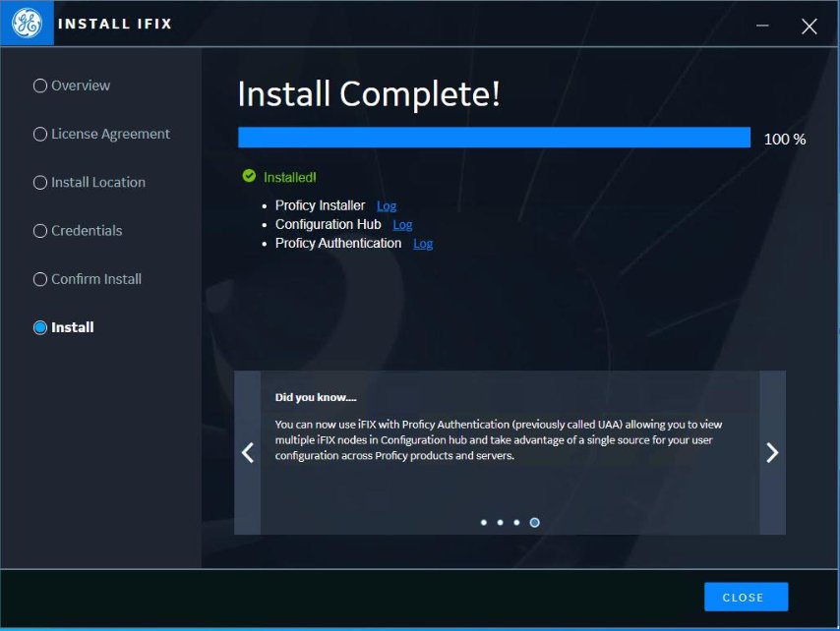
Task: Select the Overview step radio button
Action: tap(40, 86)
